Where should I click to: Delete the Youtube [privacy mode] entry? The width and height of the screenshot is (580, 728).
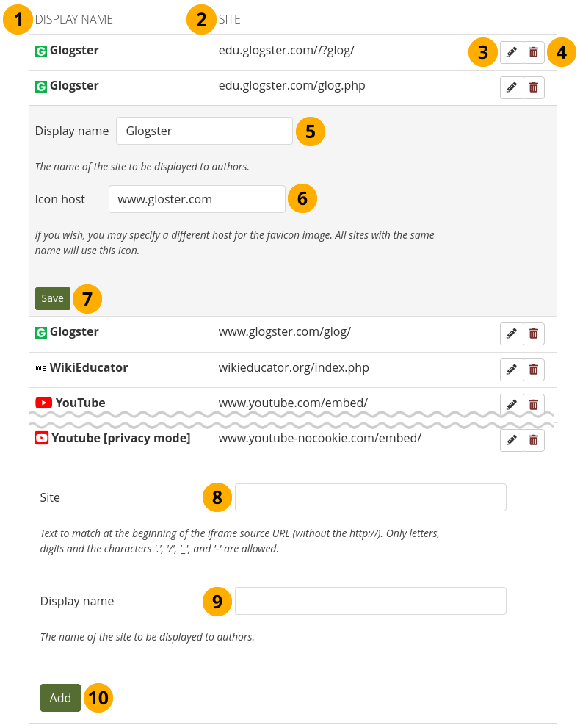click(534, 440)
